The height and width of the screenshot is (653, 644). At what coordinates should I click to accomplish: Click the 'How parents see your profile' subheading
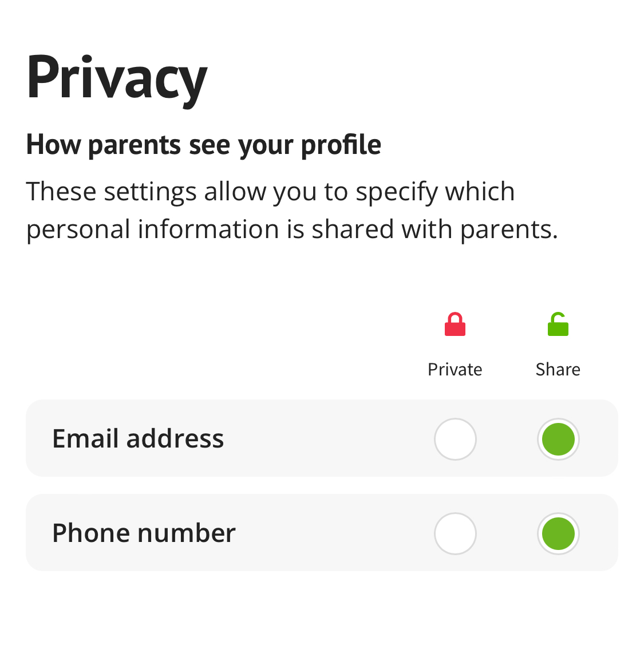203,146
